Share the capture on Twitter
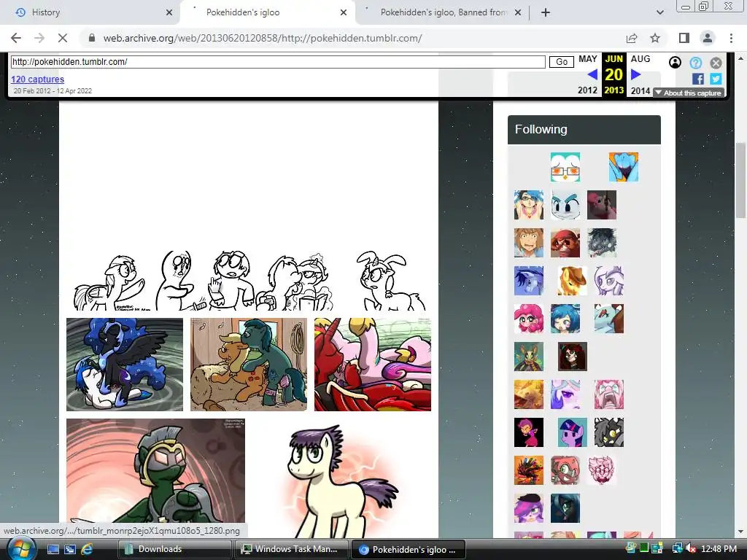This screenshot has width=747, height=560. click(x=716, y=79)
